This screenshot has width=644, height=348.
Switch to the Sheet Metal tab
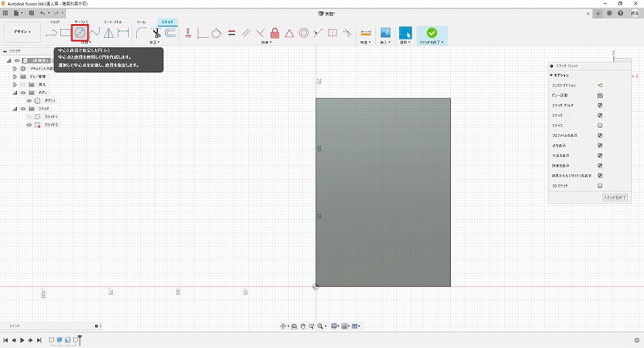pos(113,22)
